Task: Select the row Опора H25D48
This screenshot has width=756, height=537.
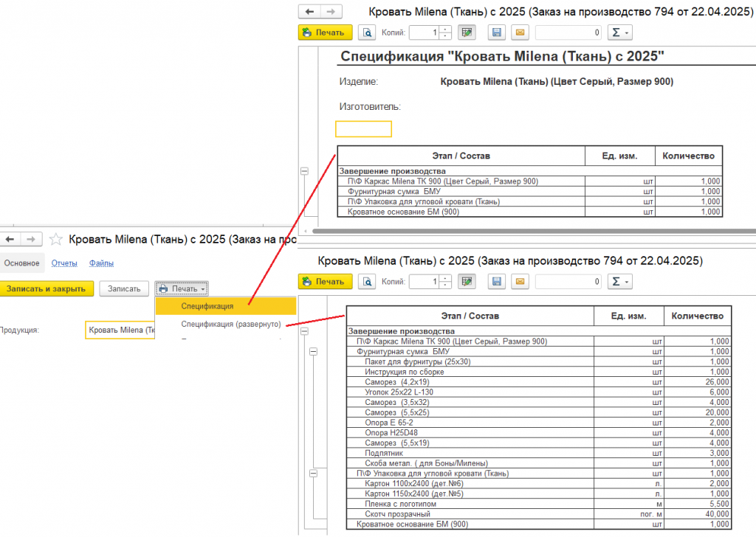Action: click(538, 433)
